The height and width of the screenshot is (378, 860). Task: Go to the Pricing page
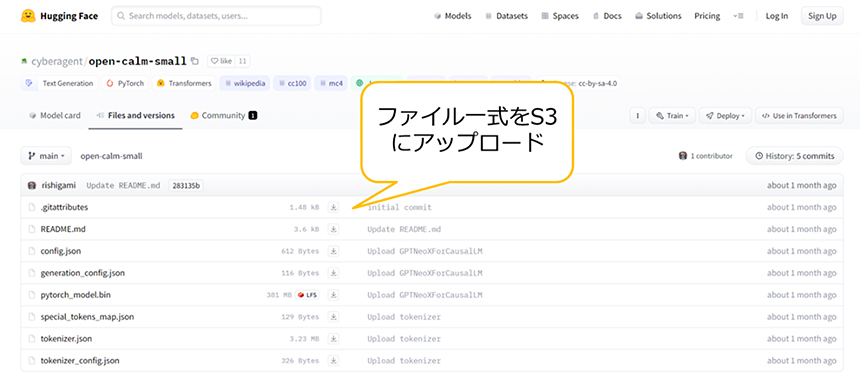coord(707,16)
